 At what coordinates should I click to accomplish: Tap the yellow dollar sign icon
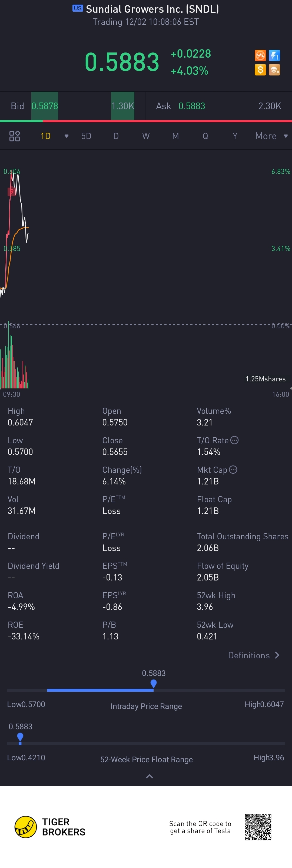coord(260,70)
